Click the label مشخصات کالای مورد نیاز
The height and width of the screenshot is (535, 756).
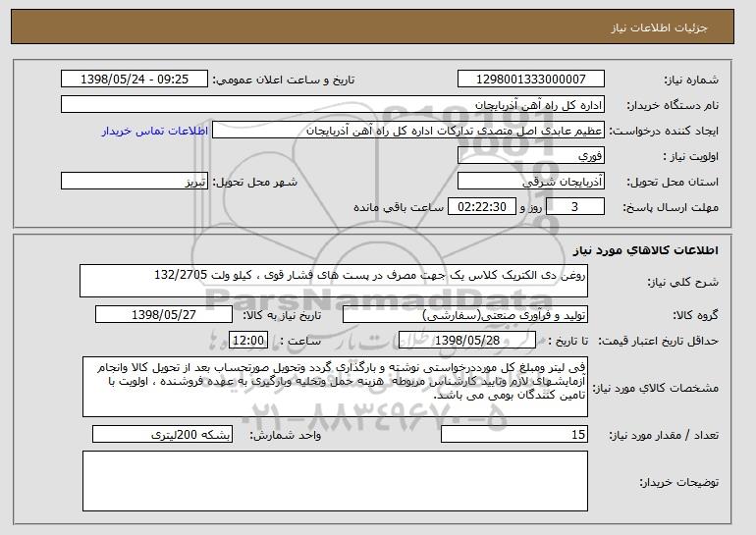tap(655, 388)
